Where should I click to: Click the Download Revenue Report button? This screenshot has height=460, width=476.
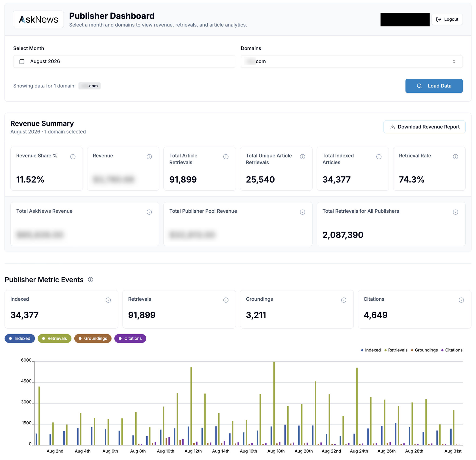[424, 127]
